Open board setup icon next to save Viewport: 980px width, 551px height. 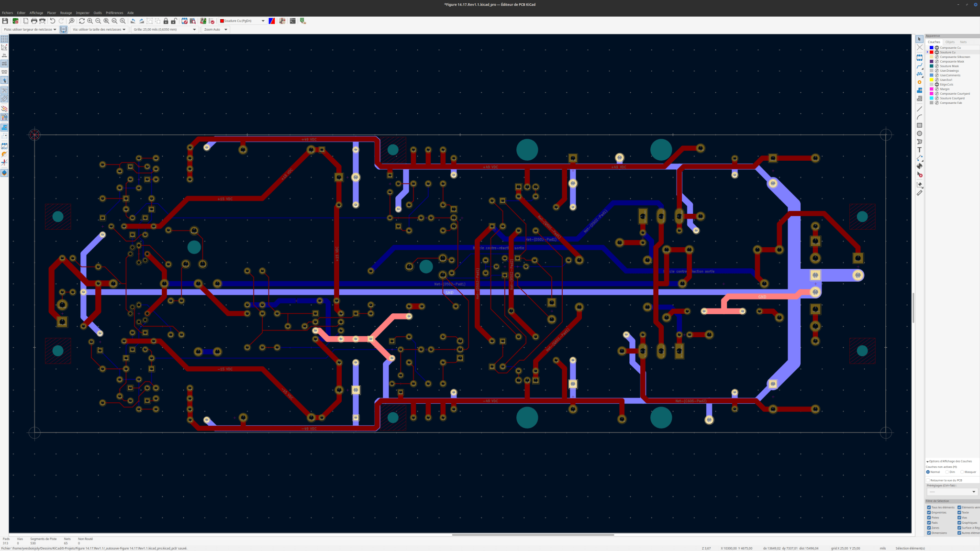(15, 21)
